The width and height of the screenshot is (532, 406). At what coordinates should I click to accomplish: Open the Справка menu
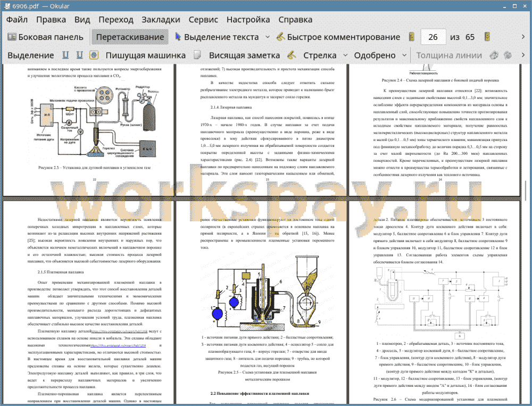295,20
